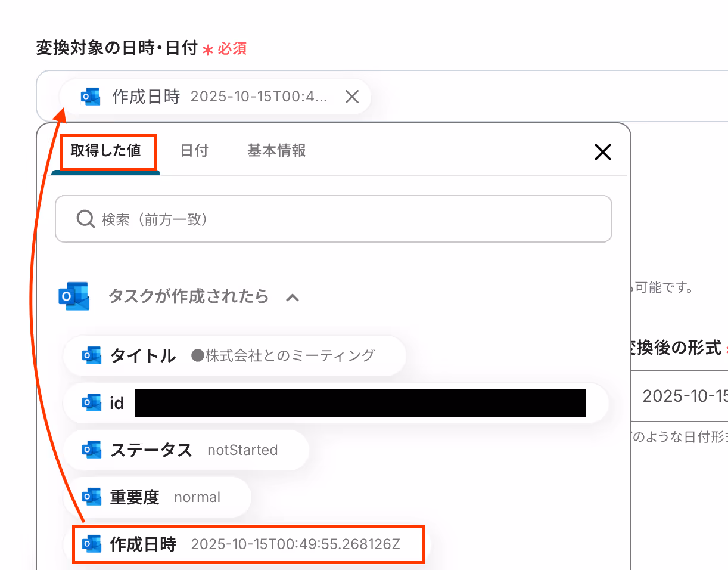Focus the 検索（前方一致） search field
This screenshot has width=728, height=570.
click(x=334, y=219)
